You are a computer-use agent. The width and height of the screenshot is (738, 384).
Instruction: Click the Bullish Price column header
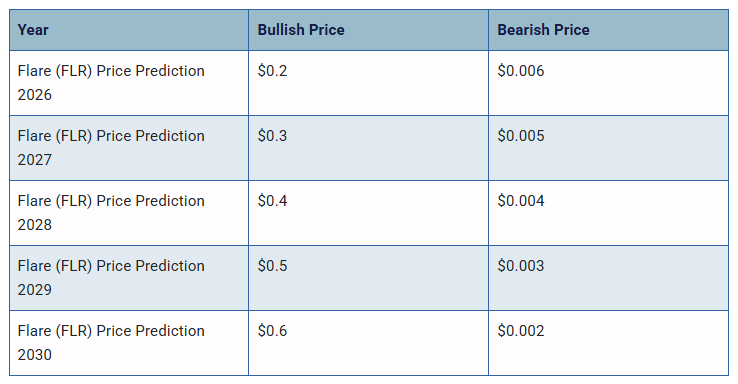coord(301,30)
